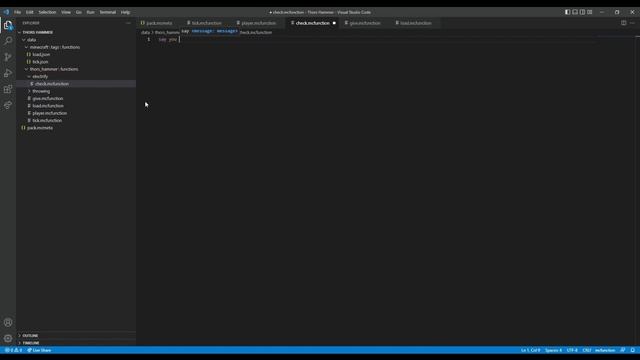Open the Extensions view icon
Screen dimensions: 640x360
coord(8,89)
